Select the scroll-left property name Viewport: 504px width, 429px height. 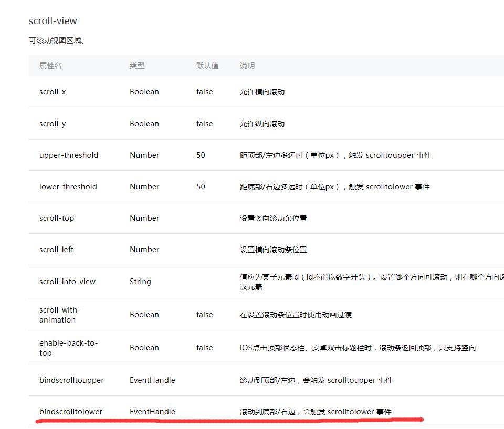56,250
